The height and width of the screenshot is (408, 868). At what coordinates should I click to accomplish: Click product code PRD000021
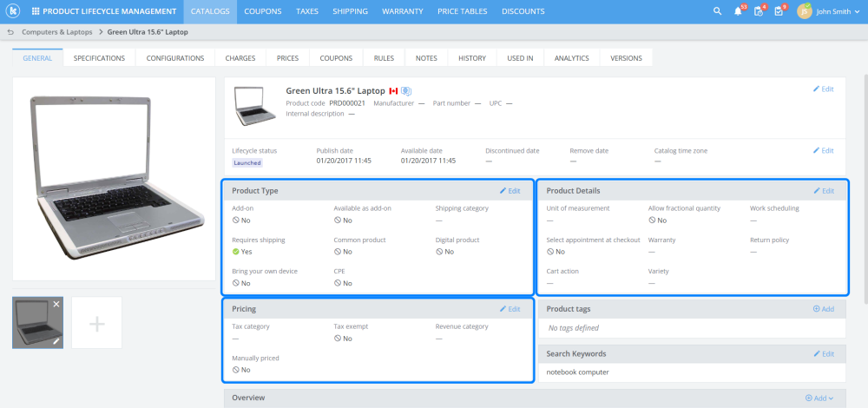click(x=347, y=103)
